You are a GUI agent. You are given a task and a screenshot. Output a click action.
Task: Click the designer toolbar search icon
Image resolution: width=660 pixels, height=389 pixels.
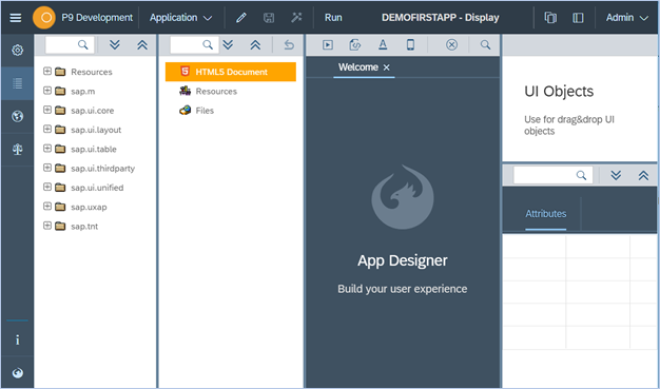pos(485,45)
